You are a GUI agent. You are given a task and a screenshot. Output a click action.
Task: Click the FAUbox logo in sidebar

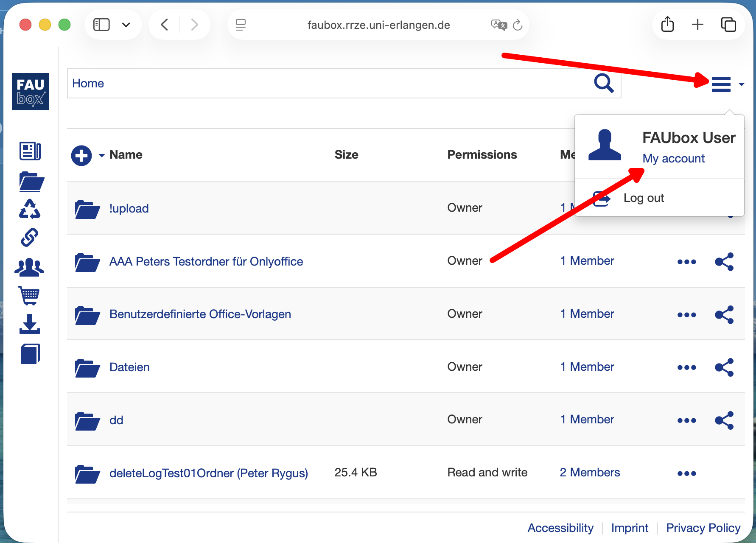[x=31, y=92]
